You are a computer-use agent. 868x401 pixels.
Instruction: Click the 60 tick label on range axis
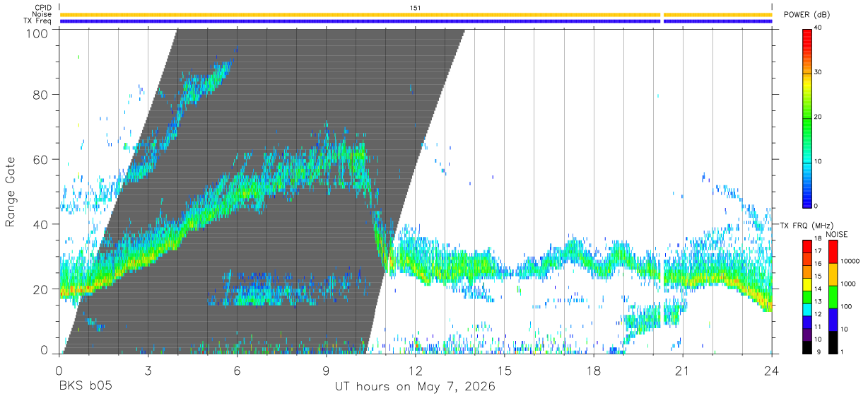coord(42,160)
